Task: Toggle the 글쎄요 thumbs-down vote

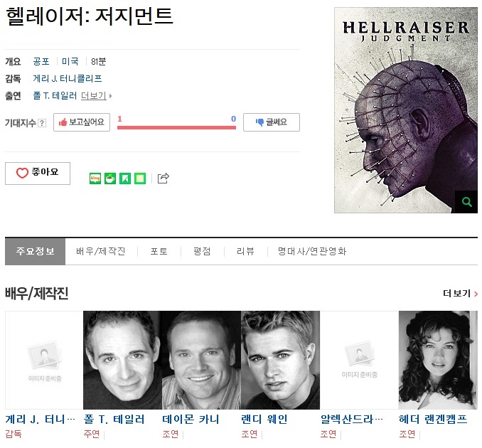Action: [272, 122]
